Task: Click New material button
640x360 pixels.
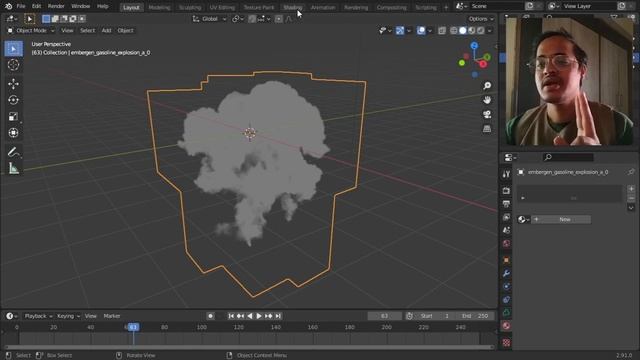Action: pyautogui.click(x=560, y=220)
